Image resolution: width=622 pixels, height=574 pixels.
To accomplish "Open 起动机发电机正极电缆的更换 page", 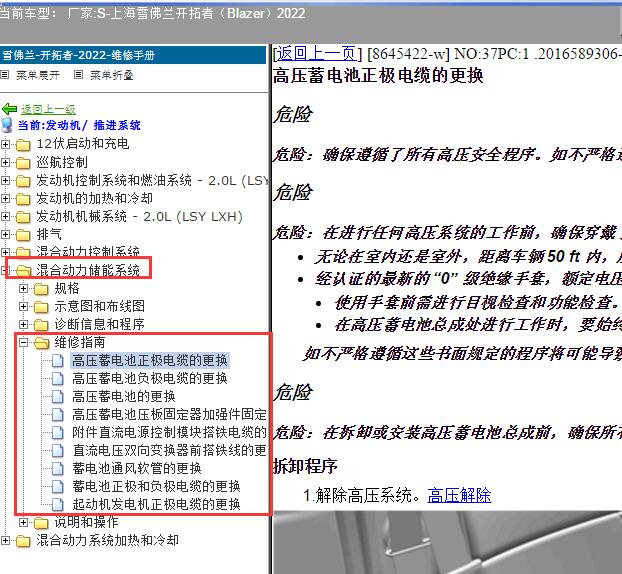I will pyautogui.click(x=156, y=505).
